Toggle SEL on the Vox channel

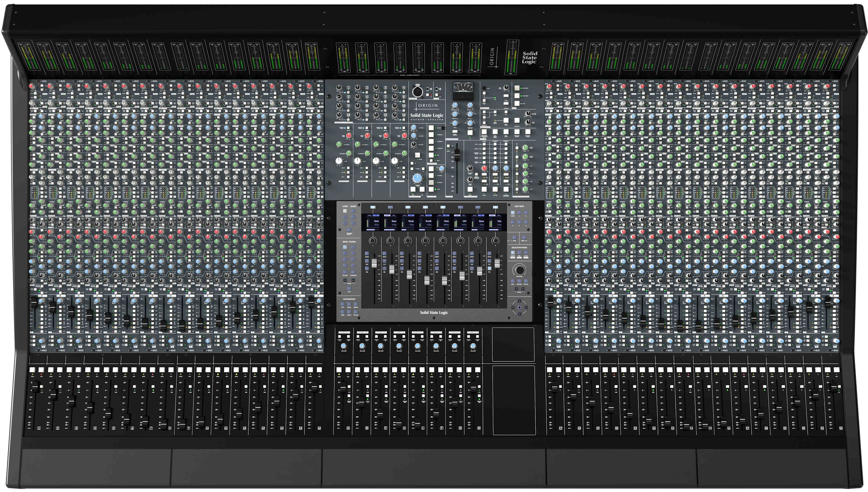(490, 268)
